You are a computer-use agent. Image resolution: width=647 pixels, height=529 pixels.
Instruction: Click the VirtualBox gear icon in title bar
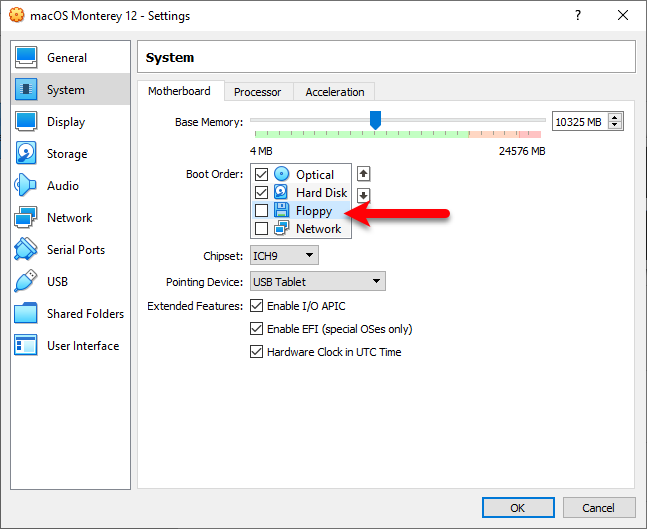[17, 15]
